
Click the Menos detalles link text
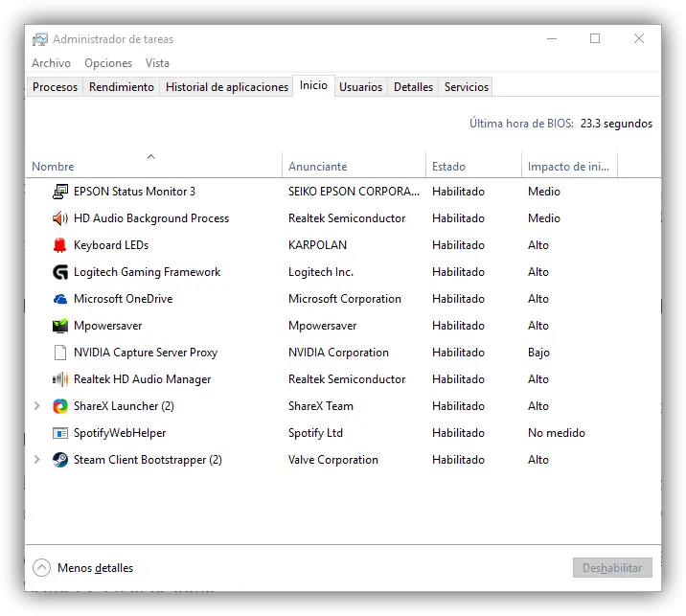tap(96, 568)
